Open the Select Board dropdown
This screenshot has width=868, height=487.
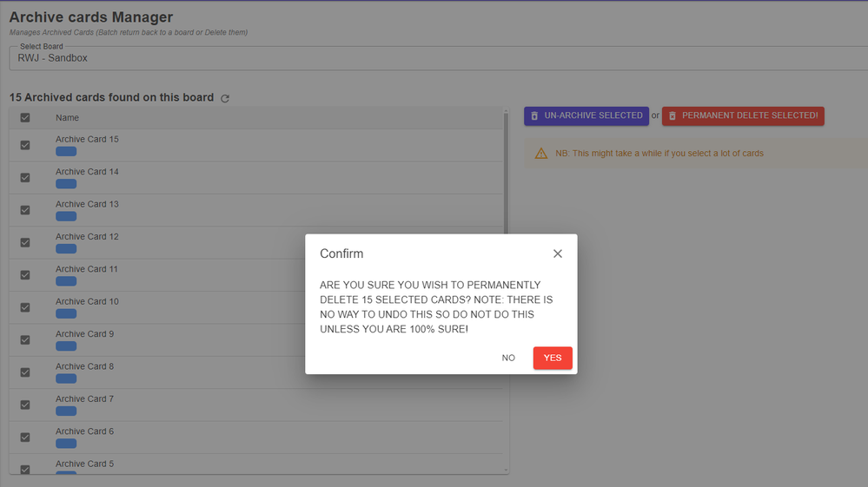439,58
